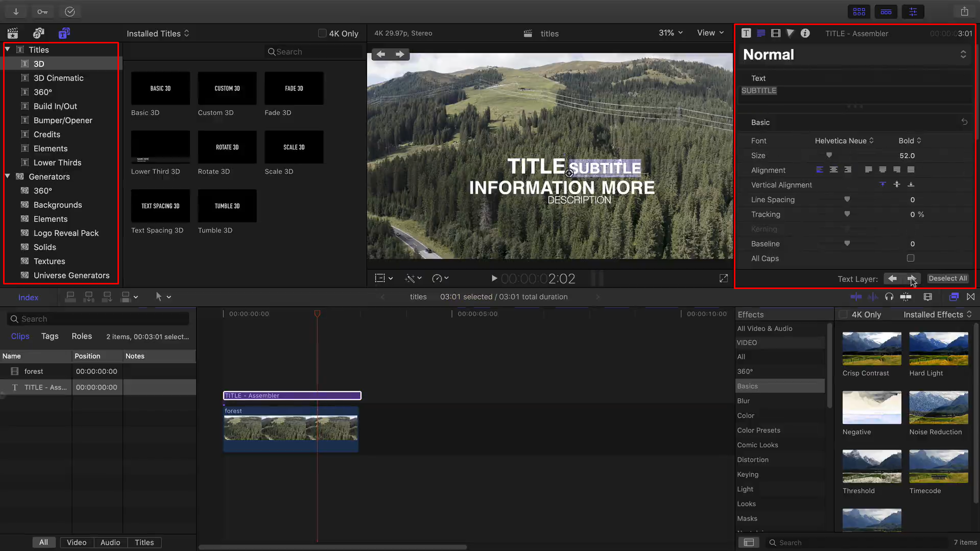Click the media import icon top left

click(x=15, y=11)
